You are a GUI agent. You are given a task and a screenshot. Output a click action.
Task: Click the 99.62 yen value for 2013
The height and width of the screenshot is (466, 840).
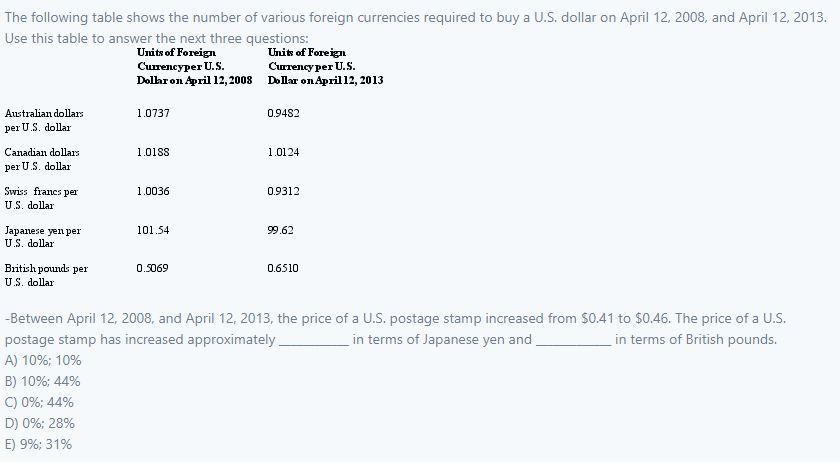[x=281, y=230]
